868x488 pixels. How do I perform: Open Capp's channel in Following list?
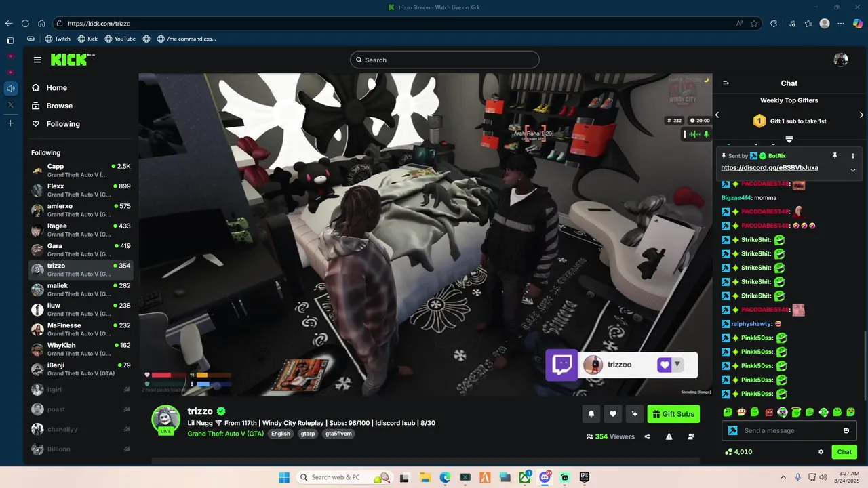81,170
